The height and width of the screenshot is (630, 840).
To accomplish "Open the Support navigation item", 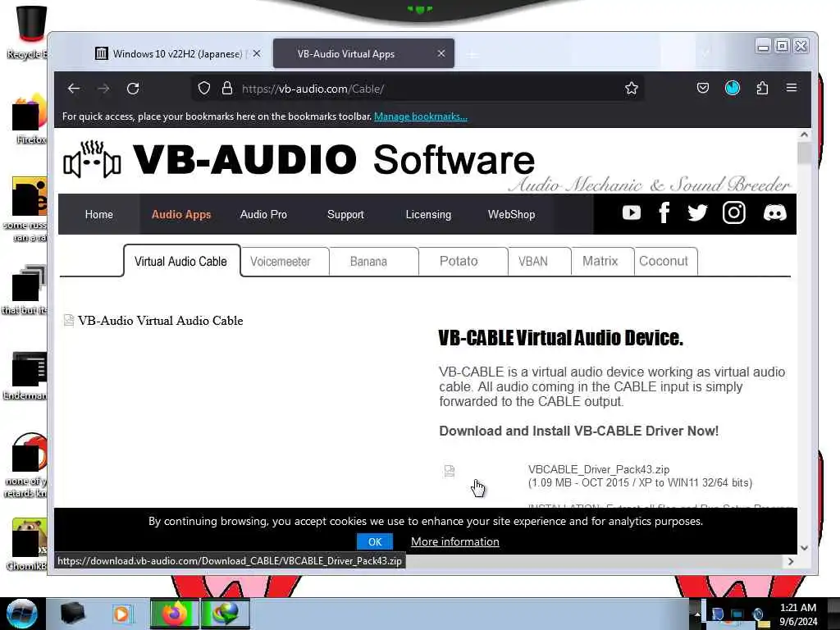I will point(345,214).
